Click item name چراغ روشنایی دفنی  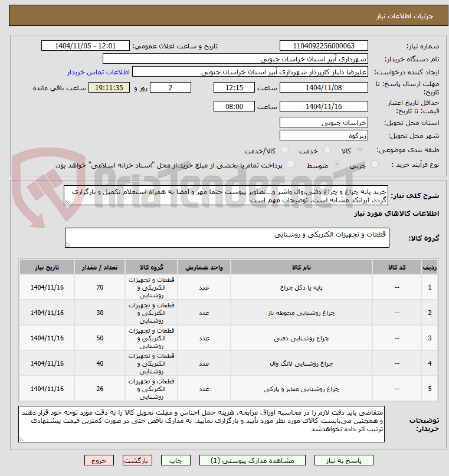[301, 338]
